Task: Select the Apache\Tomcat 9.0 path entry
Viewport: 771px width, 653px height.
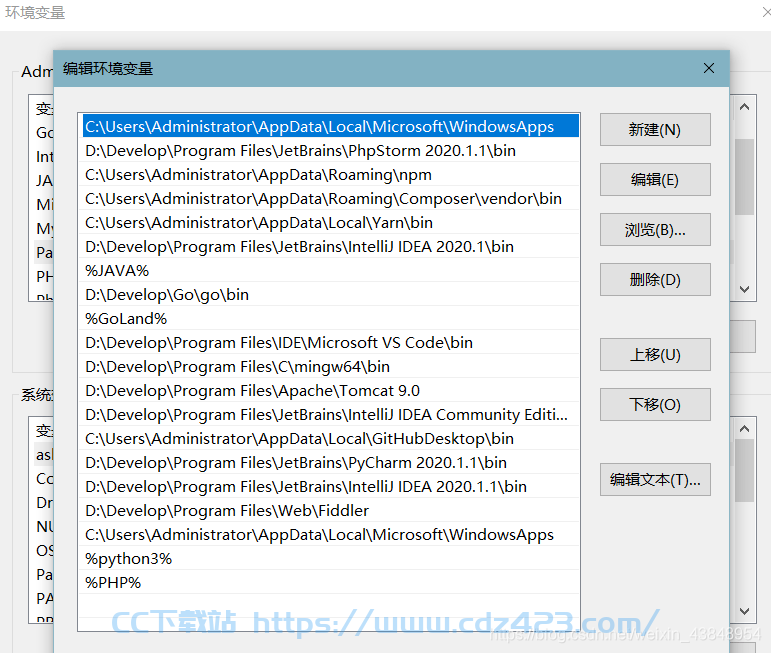Action: [x=329, y=391]
